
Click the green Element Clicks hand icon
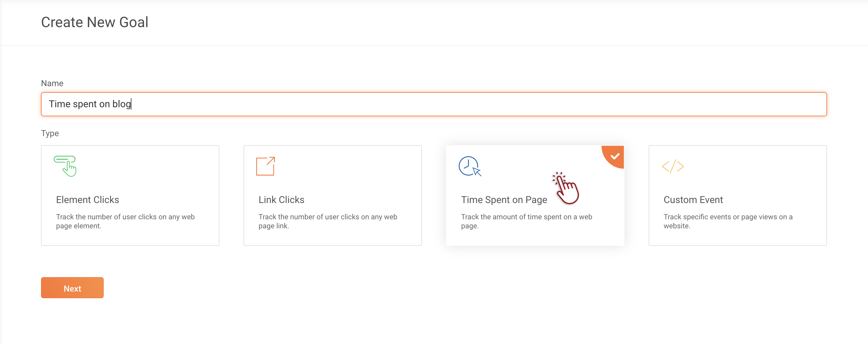(x=65, y=166)
